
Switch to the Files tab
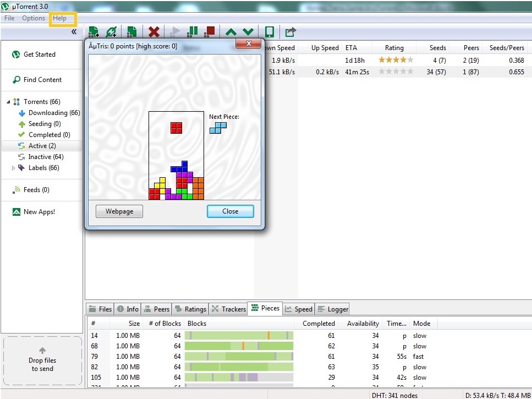100,309
